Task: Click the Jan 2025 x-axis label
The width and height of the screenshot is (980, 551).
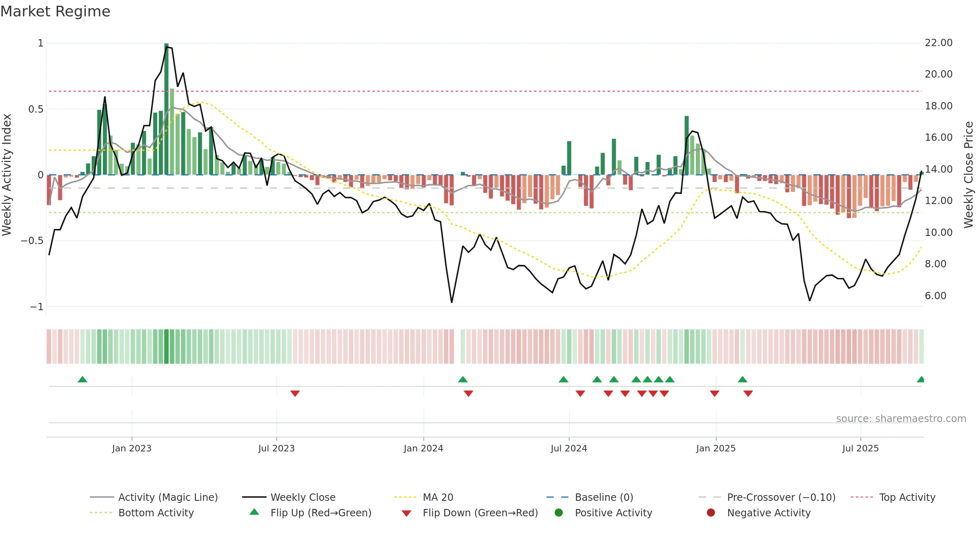Action: tap(716, 448)
